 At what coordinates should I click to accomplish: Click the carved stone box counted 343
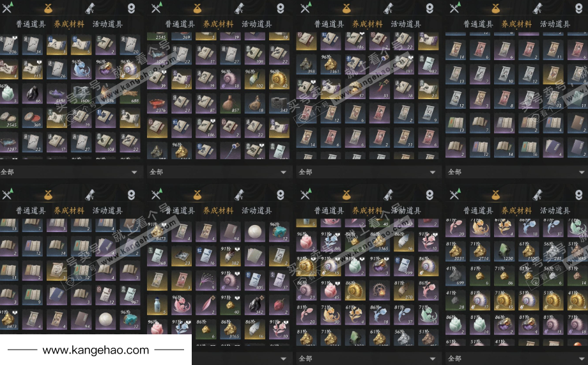(x=279, y=104)
